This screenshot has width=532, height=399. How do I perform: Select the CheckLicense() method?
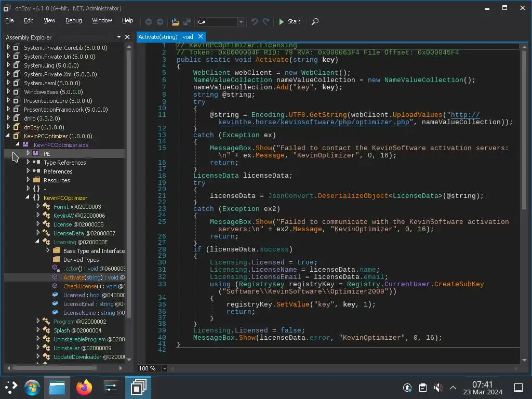click(94, 286)
